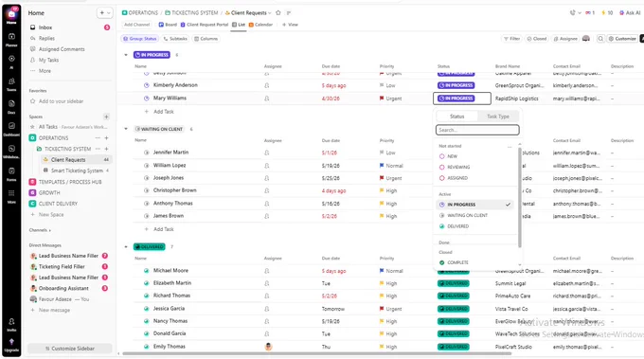Select the Status tab in popup

click(x=456, y=117)
